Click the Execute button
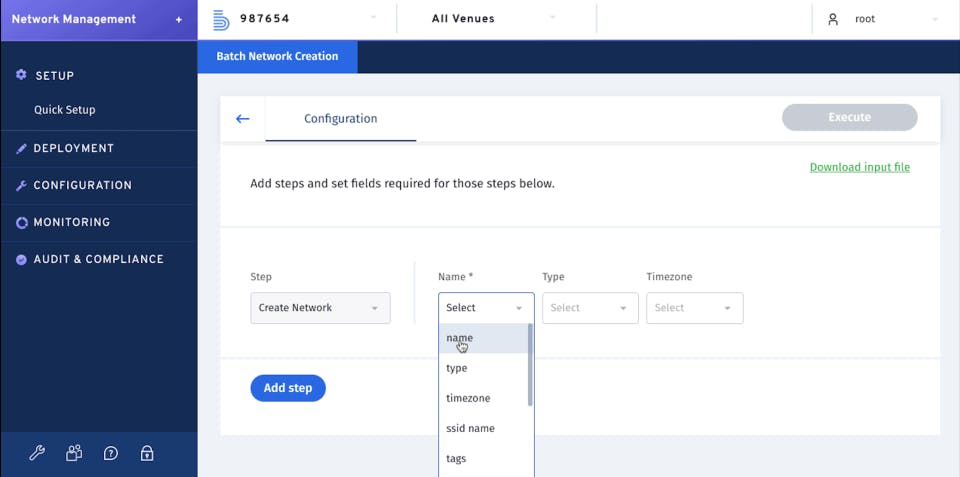This screenshot has height=477, width=960. click(x=849, y=117)
